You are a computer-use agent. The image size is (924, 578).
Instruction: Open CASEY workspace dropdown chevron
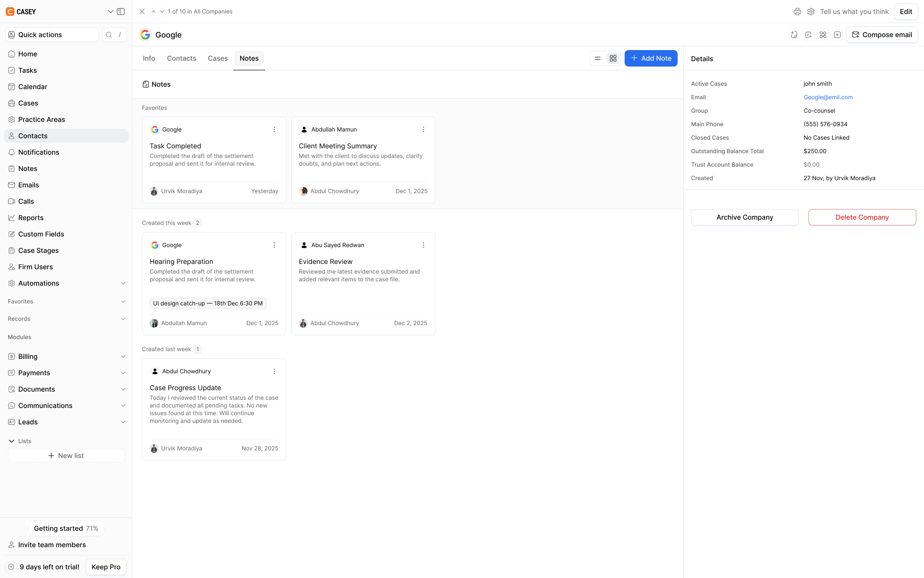click(110, 12)
